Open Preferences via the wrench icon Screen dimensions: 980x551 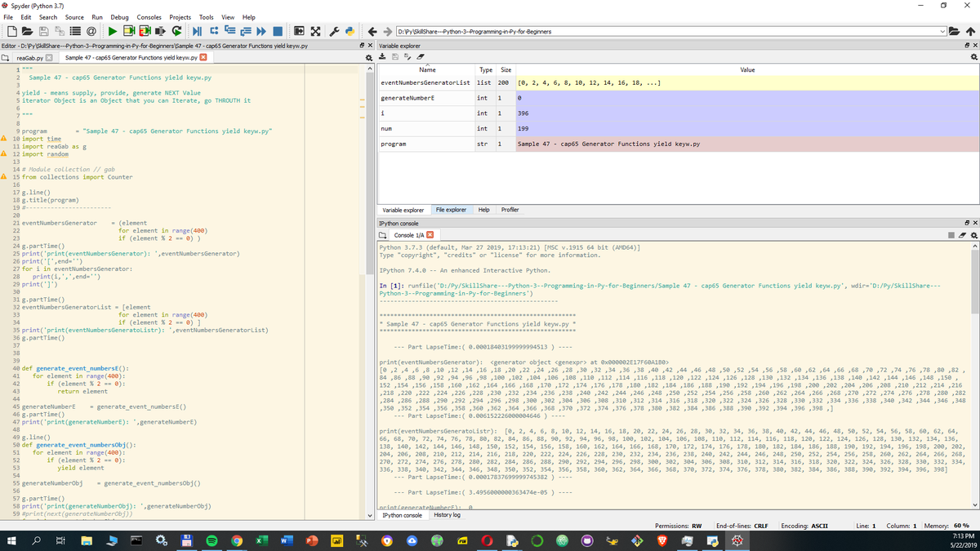pos(334,31)
